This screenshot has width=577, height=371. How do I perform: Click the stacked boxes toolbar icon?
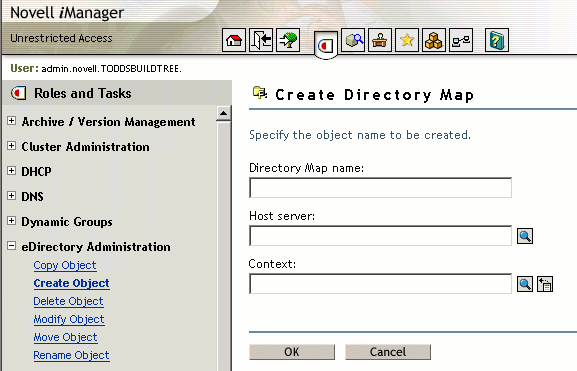click(434, 40)
